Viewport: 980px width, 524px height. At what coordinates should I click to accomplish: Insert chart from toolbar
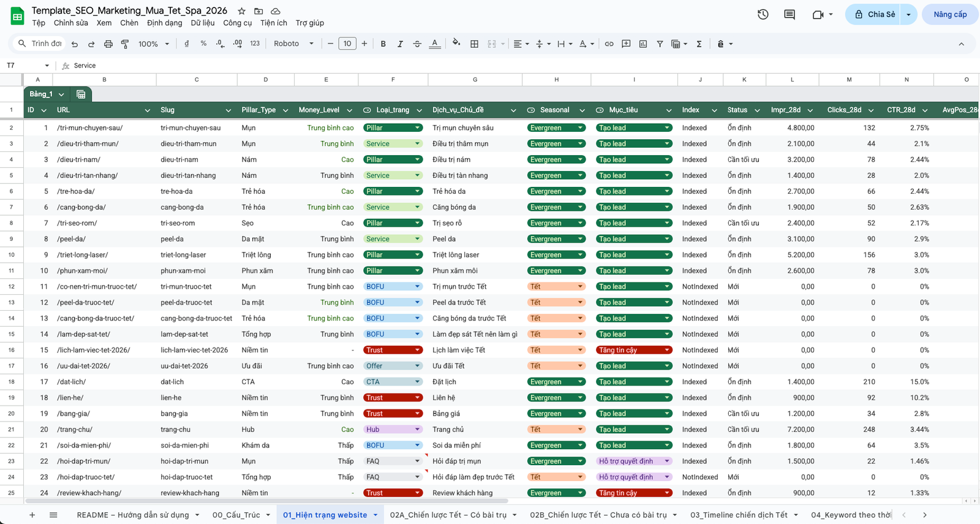[x=643, y=44]
